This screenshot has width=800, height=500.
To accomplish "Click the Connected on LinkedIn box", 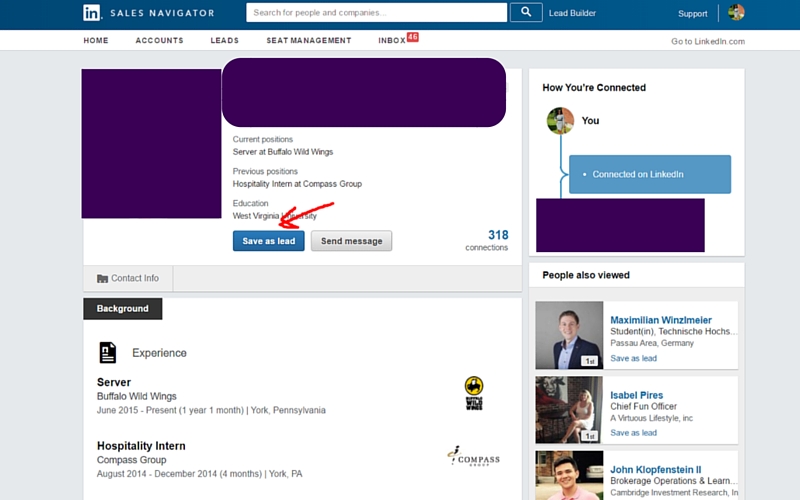I will (x=650, y=174).
